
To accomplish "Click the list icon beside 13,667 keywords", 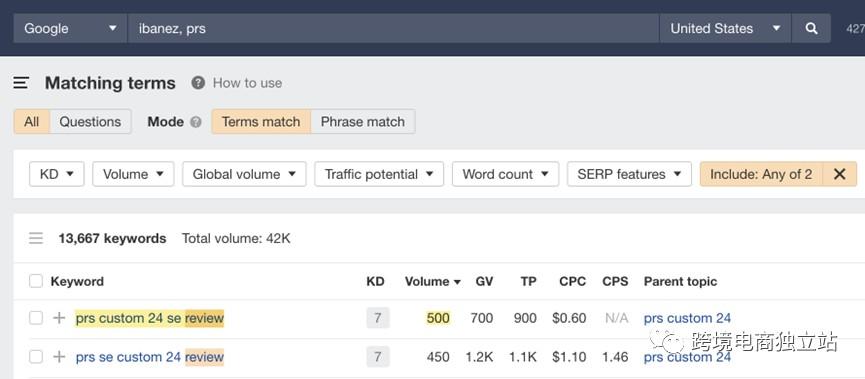I will coord(36,238).
